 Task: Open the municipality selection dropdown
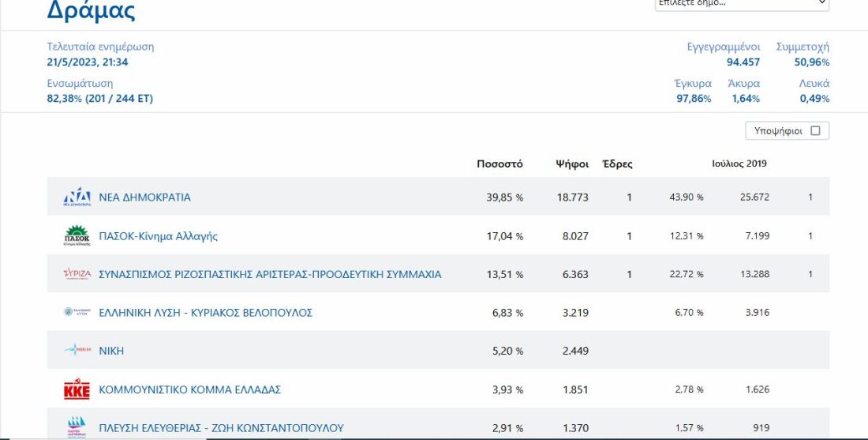tap(742, 3)
